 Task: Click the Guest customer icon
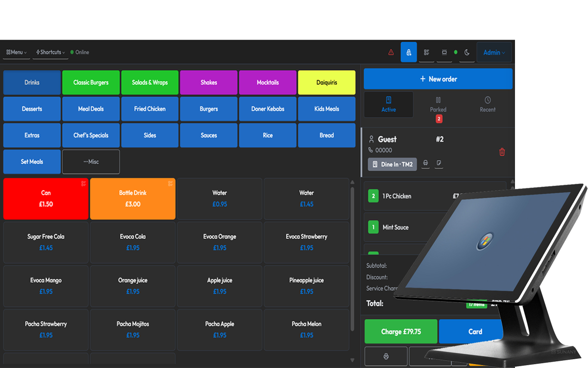coord(371,139)
